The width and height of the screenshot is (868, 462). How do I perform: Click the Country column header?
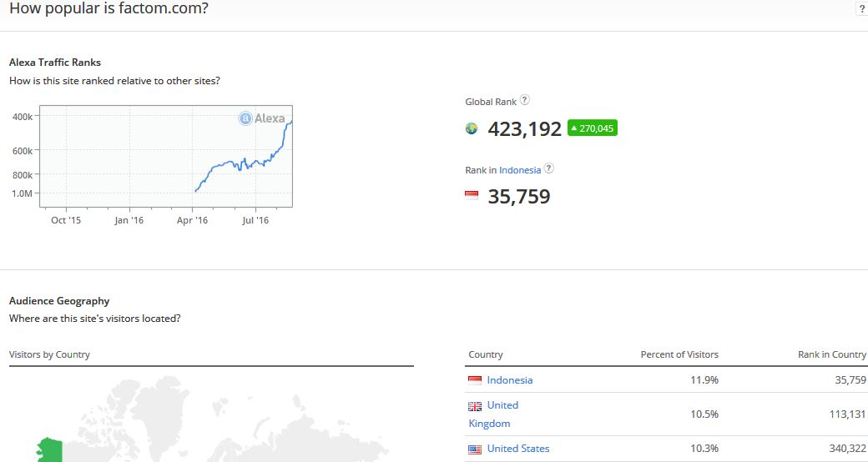[486, 354]
